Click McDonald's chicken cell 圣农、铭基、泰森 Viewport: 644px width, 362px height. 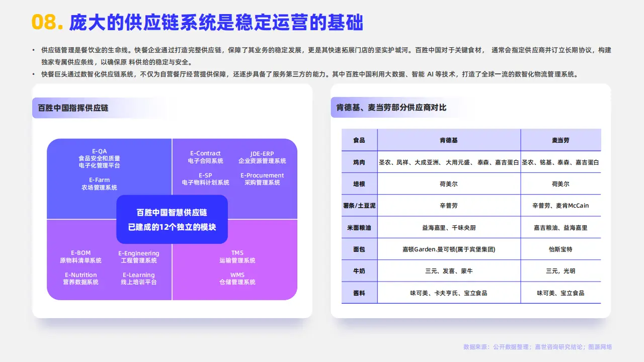pos(560,162)
